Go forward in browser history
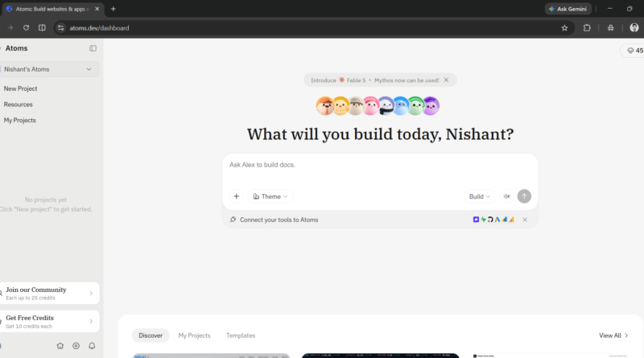Viewport: 644px width, 358px height. [x=10, y=28]
